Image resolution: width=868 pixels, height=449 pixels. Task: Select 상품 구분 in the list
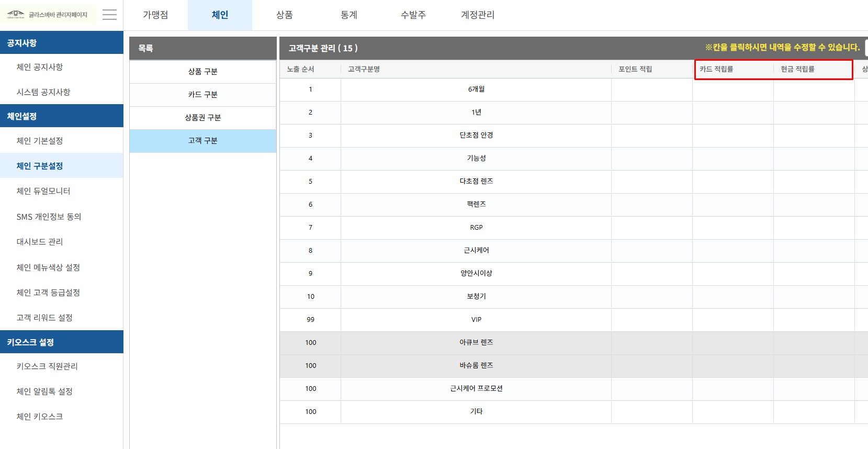tap(203, 72)
